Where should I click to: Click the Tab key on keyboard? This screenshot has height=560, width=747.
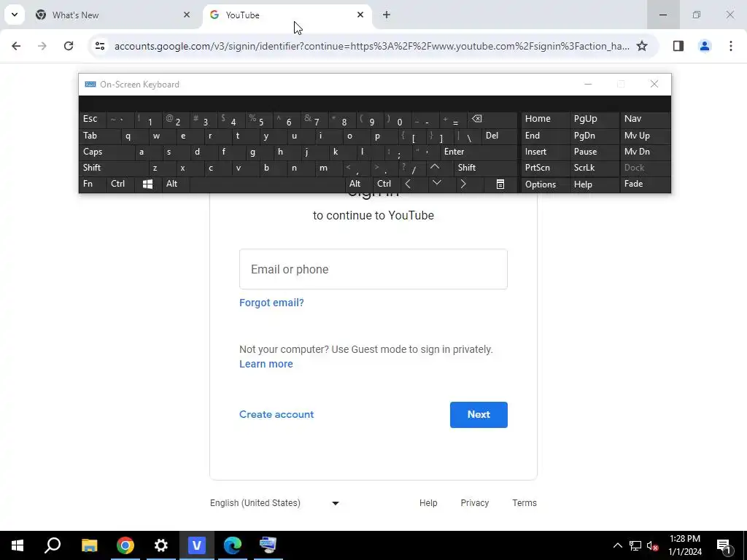point(100,136)
